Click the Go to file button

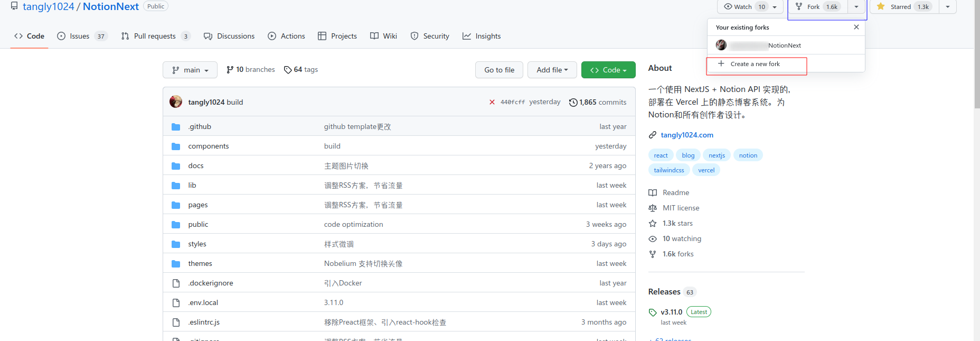499,70
